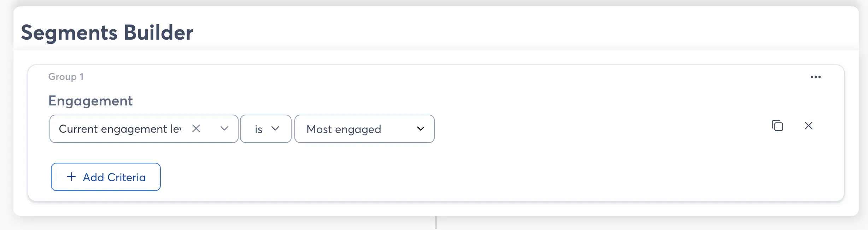Click the 'is' operator text
This screenshot has height=230, width=868.
tap(258, 130)
